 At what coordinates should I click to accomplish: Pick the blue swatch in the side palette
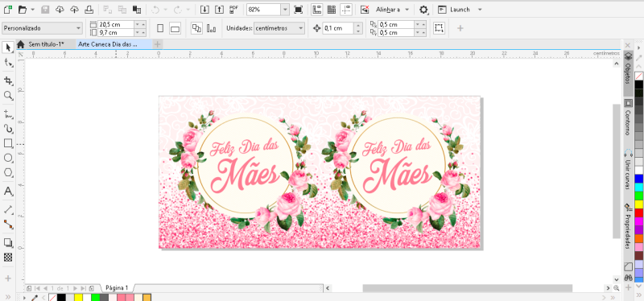pyautogui.click(x=638, y=179)
